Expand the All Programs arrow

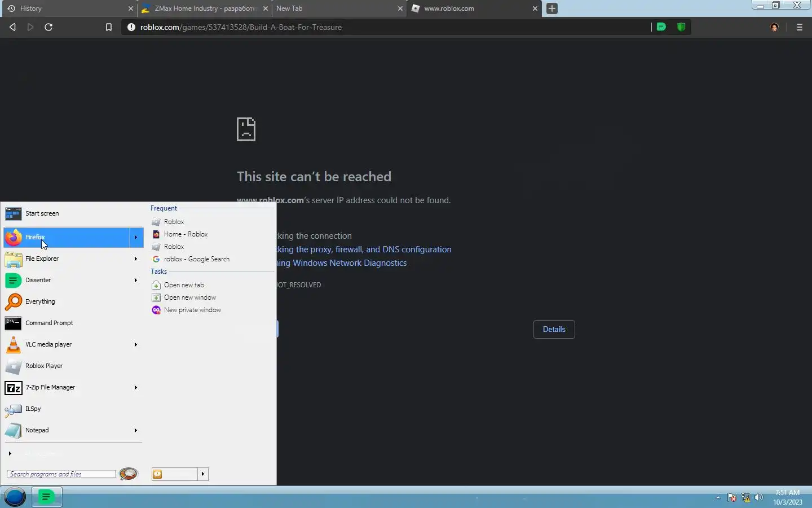[10, 453]
